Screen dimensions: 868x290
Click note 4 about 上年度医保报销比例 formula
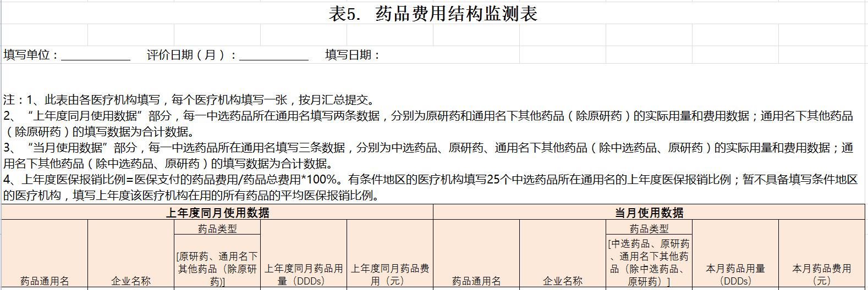pos(429,187)
